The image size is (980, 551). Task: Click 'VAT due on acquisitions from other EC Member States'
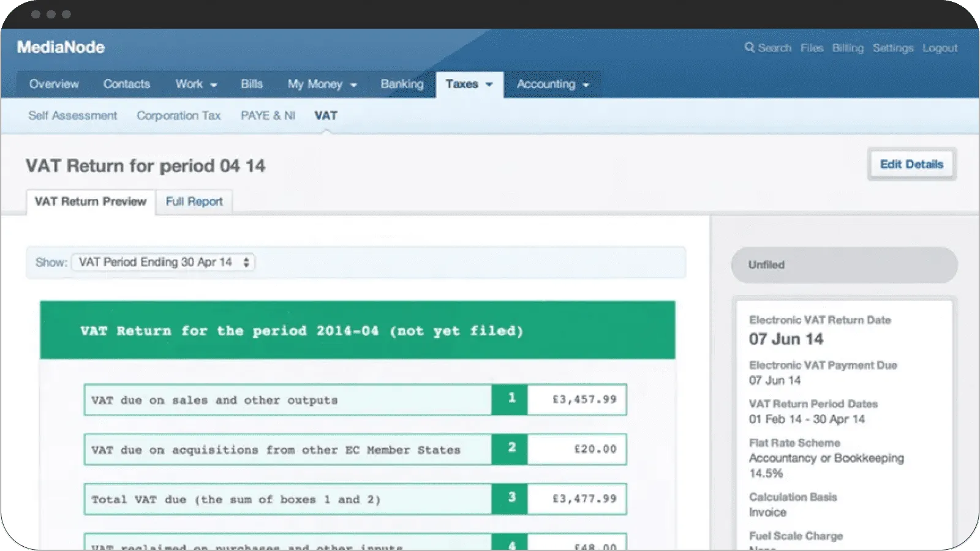276,449
